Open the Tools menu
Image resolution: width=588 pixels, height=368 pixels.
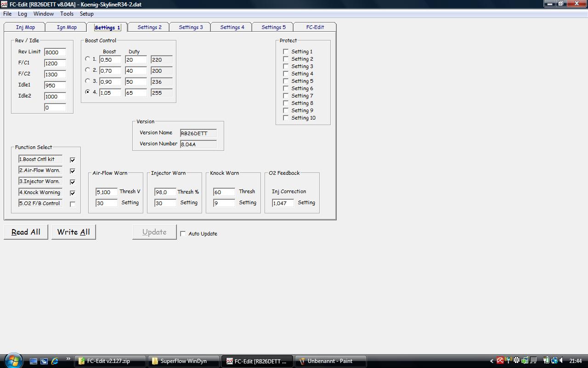pos(67,14)
